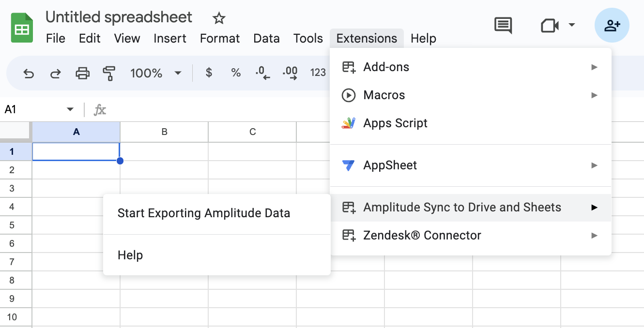Format as currency with dollar icon
The width and height of the screenshot is (644, 328).
click(209, 73)
